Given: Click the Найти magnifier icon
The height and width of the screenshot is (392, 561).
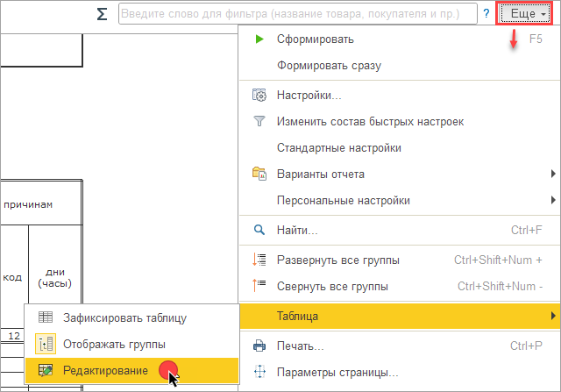Looking at the screenshot, I should click(259, 231).
